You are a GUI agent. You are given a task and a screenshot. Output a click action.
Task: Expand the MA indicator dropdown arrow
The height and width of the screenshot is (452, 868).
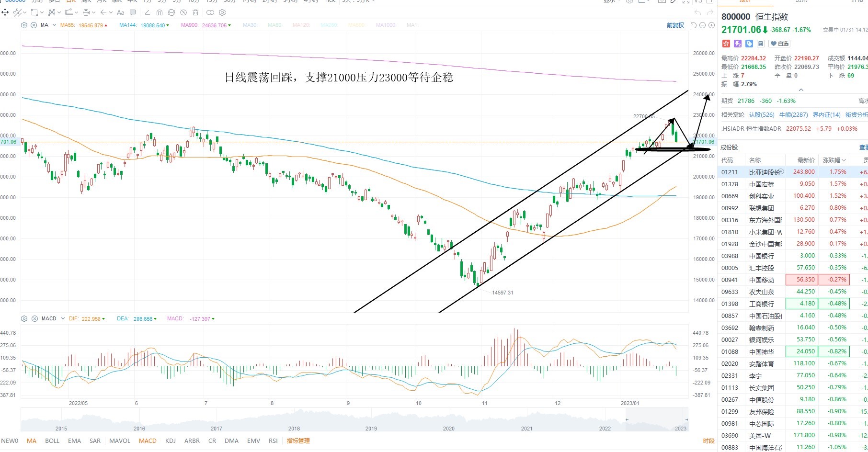coord(54,25)
